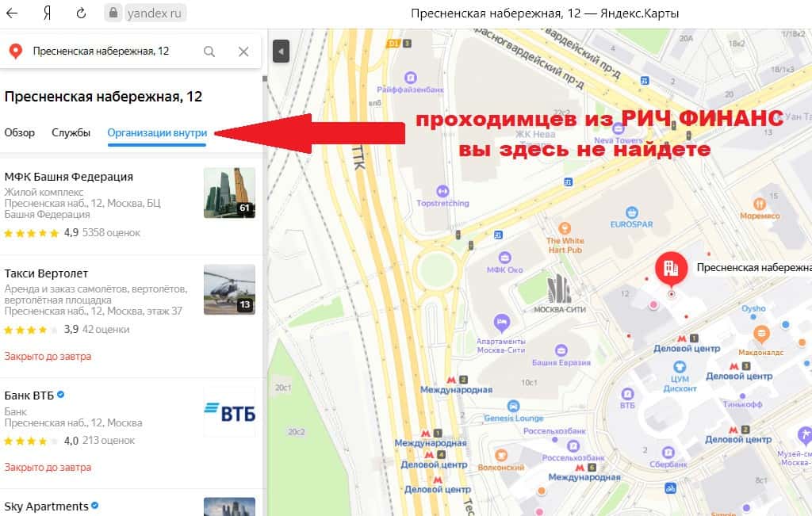Viewport: 812px width, 516px height.
Task: Open the Банк ВТБ listing
Action: (29, 396)
